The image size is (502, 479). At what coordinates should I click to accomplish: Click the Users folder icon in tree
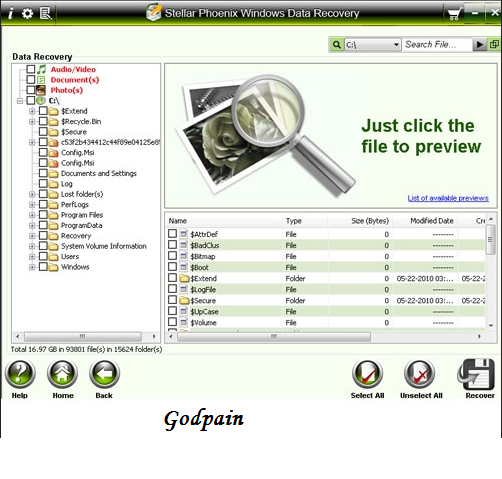coord(53,257)
